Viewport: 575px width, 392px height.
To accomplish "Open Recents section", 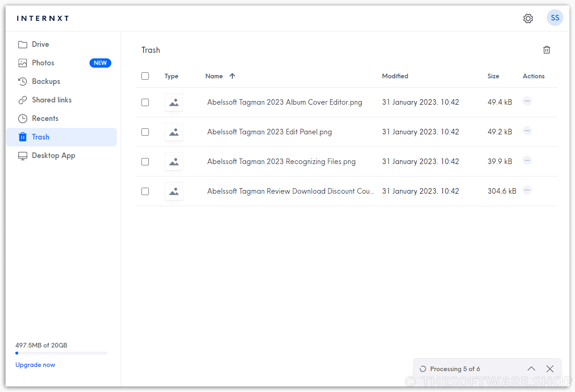I will [x=61, y=119].
